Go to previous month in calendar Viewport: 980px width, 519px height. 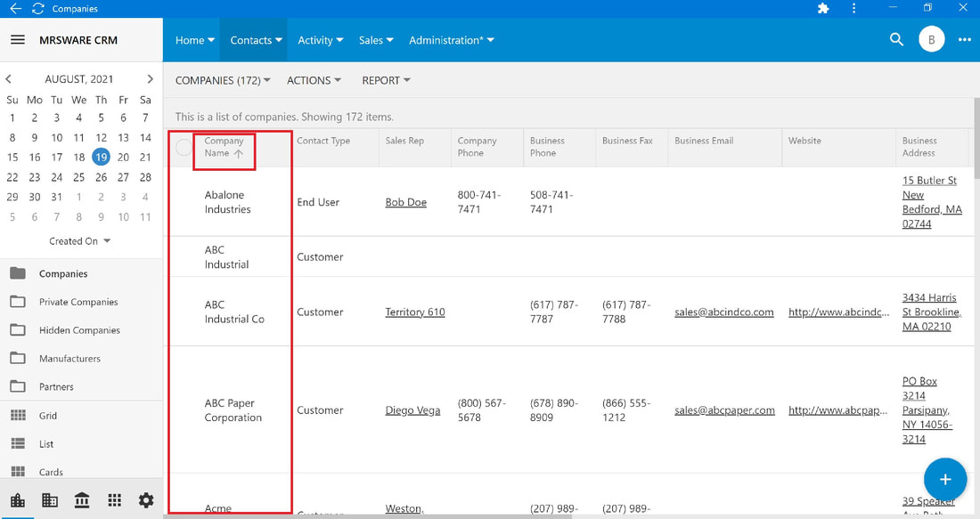pyautogui.click(x=9, y=79)
